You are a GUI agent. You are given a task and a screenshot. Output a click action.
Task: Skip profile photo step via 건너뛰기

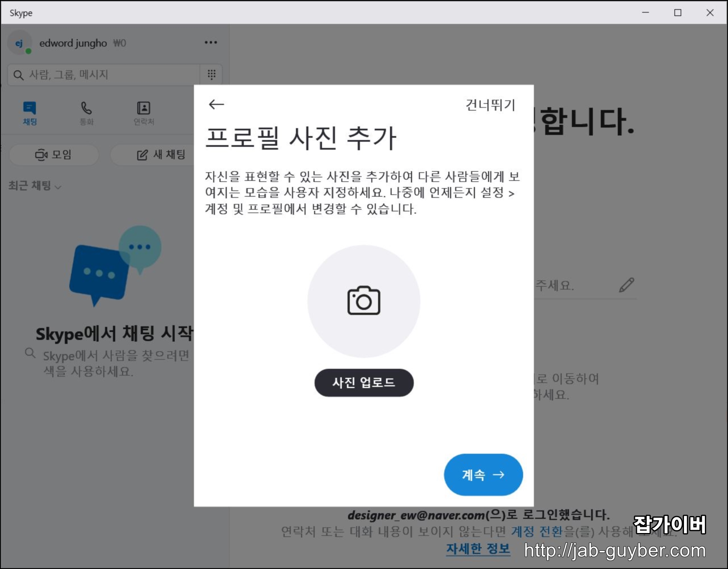point(490,105)
